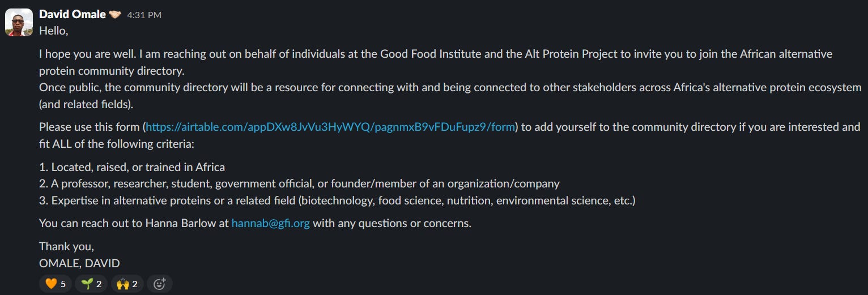Open David Omale's profile picture avatar
The image size is (868, 295).
click(x=19, y=22)
